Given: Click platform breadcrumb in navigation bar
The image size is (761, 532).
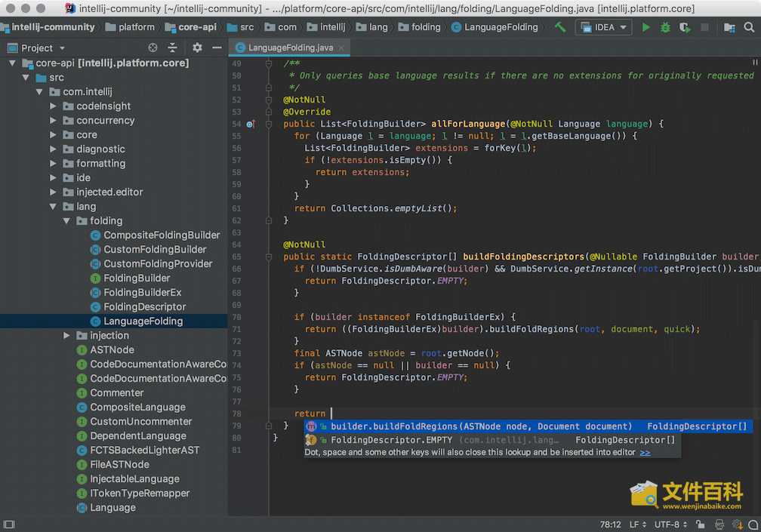Looking at the screenshot, I should click(x=131, y=27).
